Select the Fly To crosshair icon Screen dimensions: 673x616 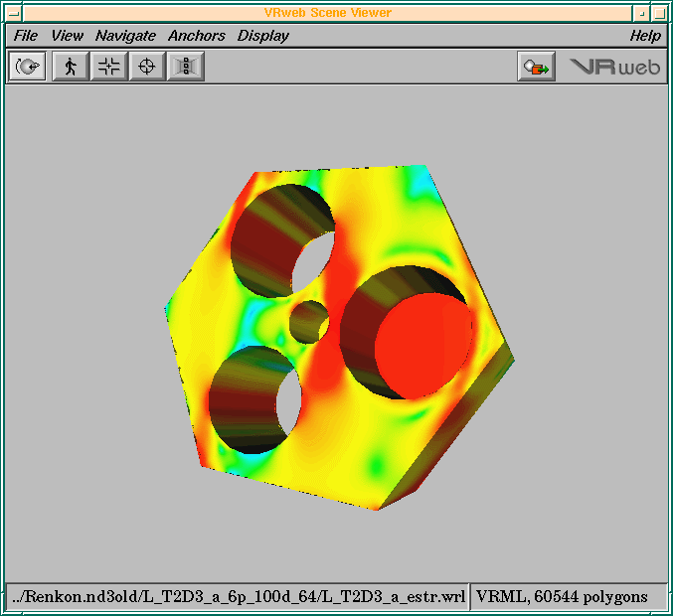[x=147, y=66]
